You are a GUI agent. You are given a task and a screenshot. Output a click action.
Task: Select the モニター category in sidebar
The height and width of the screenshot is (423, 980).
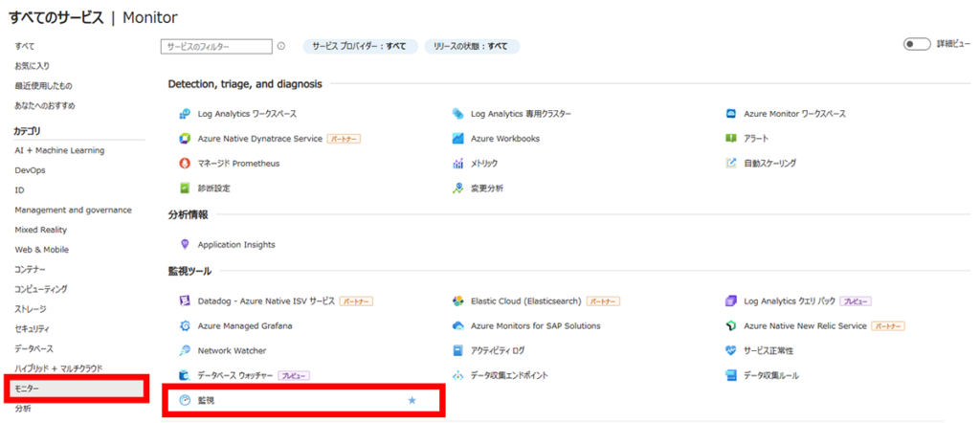(x=77, y=389)
